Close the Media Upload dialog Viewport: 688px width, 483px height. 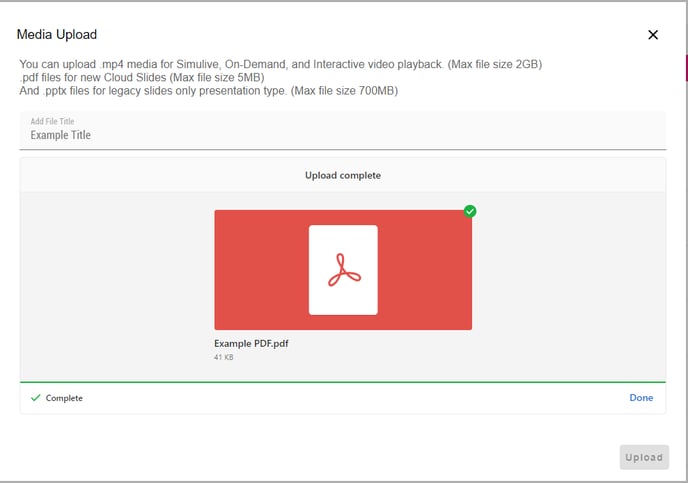(653, 35)
